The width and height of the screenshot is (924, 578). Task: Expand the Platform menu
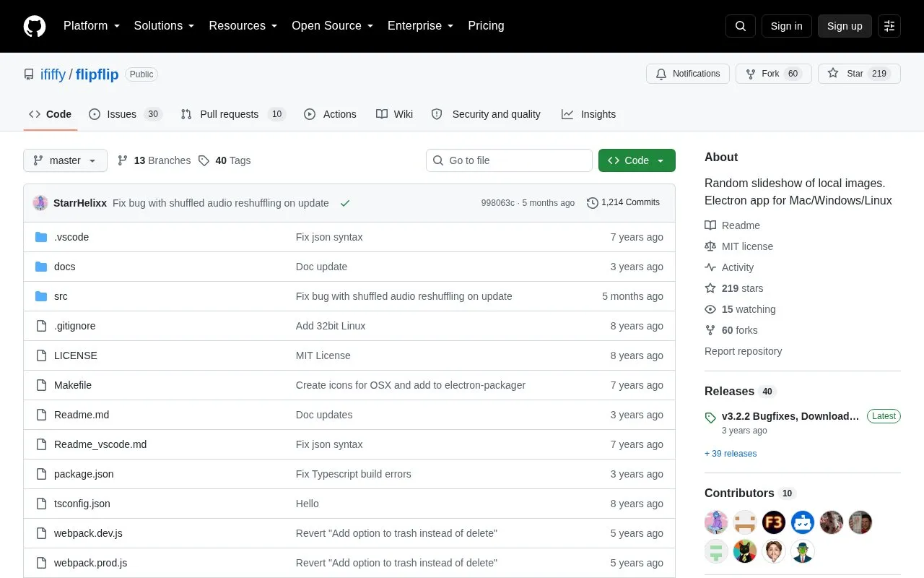point(92,26)
